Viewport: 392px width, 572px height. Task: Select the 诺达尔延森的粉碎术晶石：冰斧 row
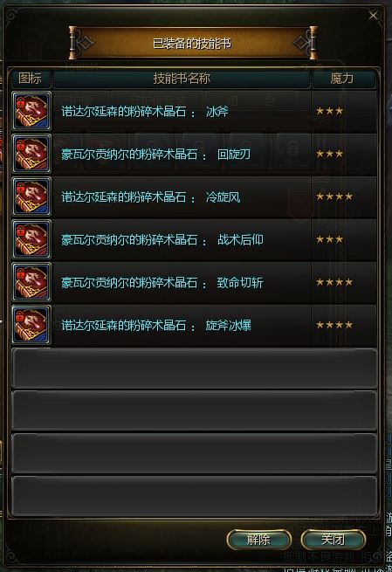(x=194, y=111)
